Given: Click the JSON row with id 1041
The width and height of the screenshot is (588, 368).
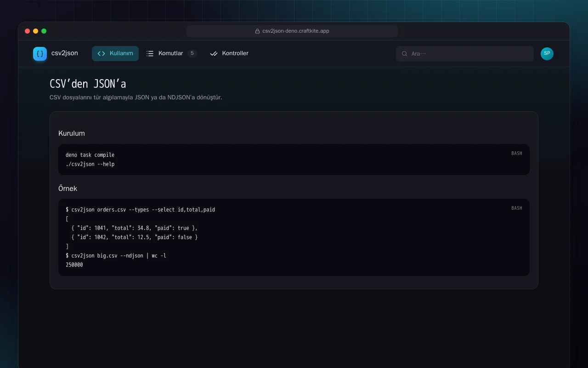Looking at the screenshot, I should click(135, 228).
